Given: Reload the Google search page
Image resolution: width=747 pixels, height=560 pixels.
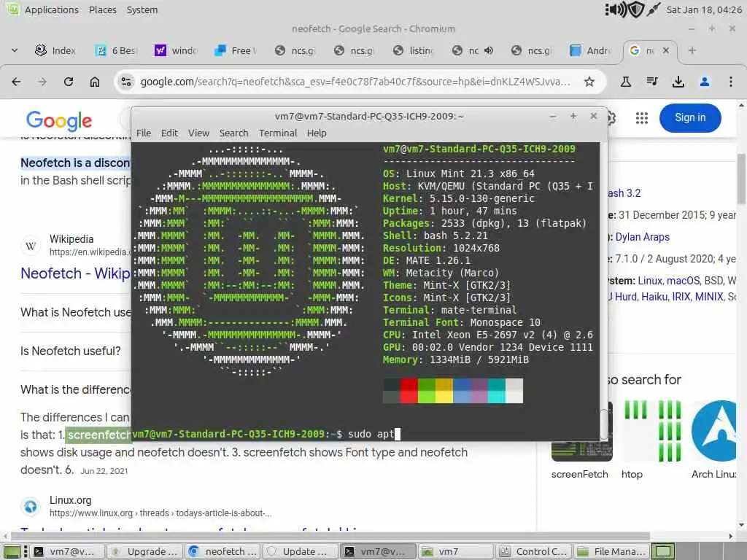Looking at the screenshot, I should [x=69, y=82].
